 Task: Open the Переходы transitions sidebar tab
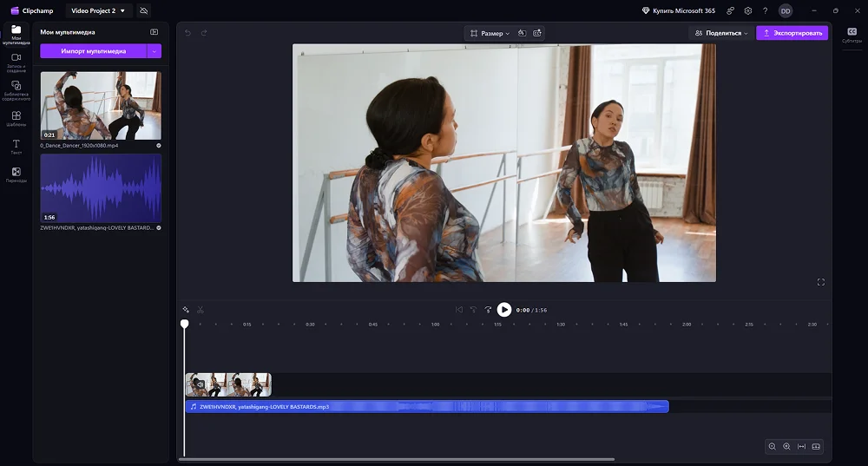(16, 175)
